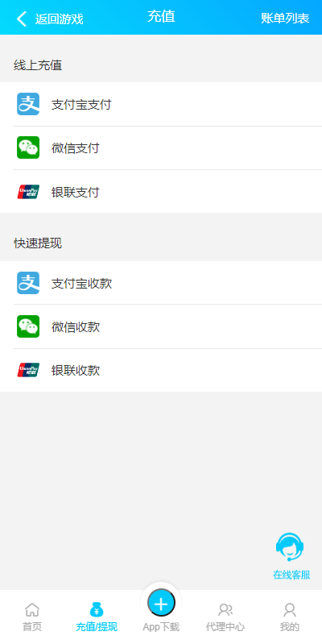Click the UnionPay icon beside 银联支付
This screenshot has width=322, height=644.
coord(28,192)
